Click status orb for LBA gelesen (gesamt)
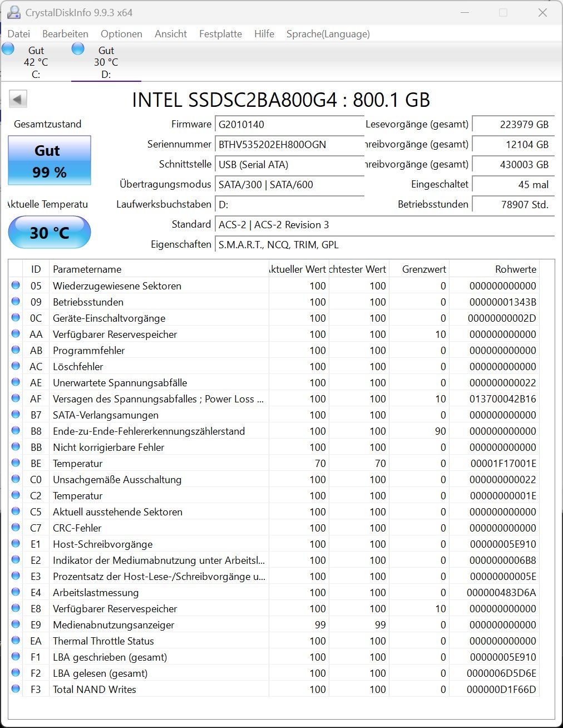The width and height of the screenshot is (563, 728). pos(16,673)
